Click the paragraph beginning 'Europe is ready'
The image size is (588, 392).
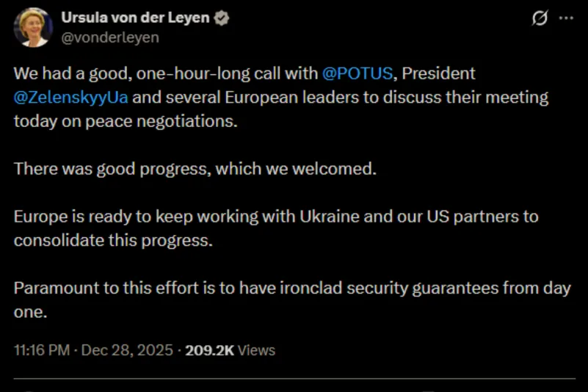coord(275,217)
